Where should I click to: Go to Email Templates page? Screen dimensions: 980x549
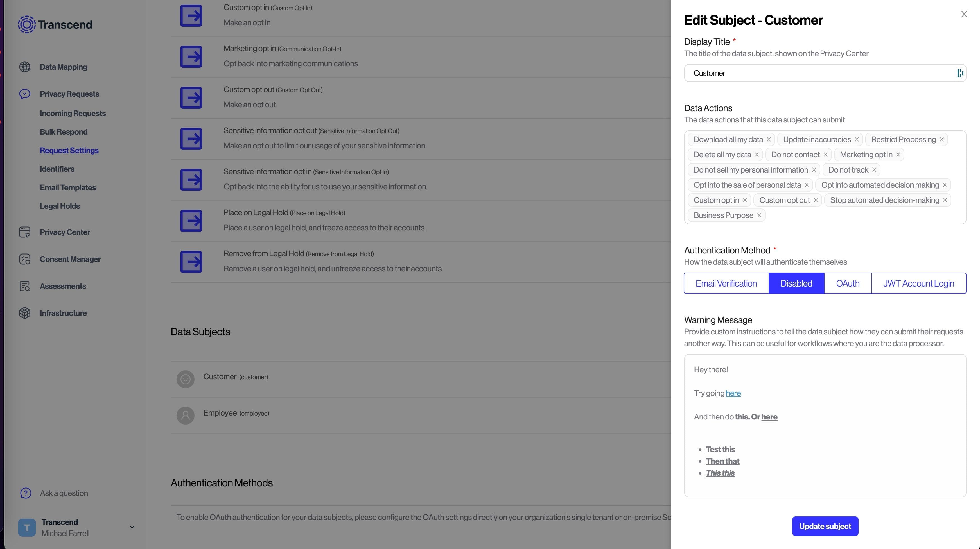point(68,187)
